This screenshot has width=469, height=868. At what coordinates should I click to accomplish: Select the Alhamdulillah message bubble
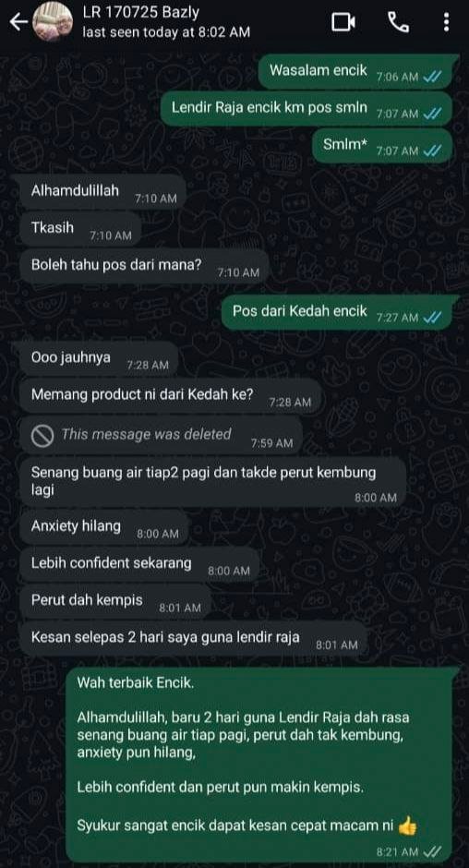pos(99,193)
